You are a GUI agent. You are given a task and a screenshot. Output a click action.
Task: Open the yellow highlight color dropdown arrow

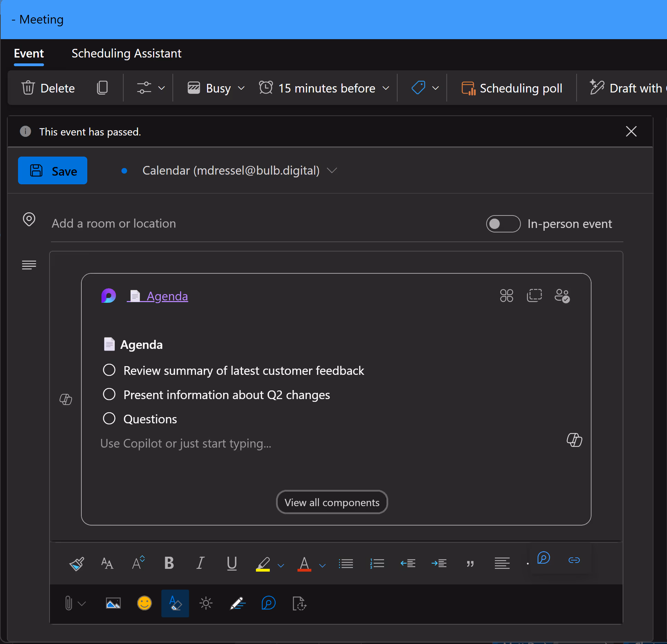point(281,565)
